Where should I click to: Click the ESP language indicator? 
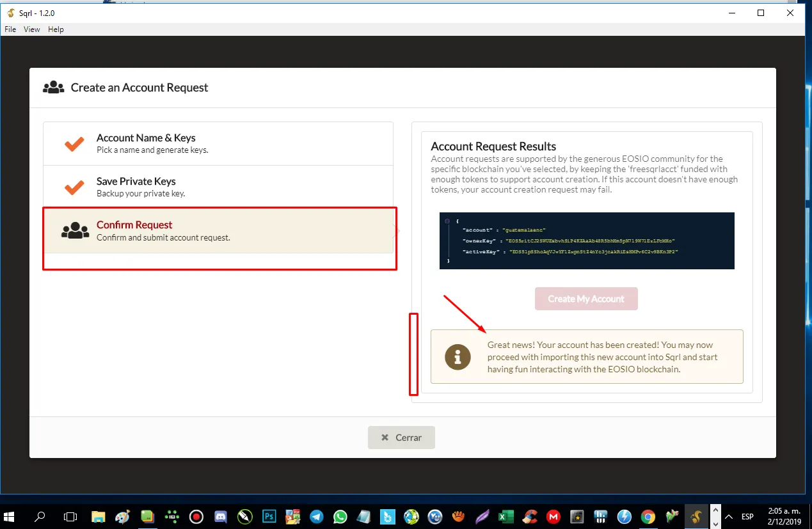pyautogui.click(x=747, y=516)
